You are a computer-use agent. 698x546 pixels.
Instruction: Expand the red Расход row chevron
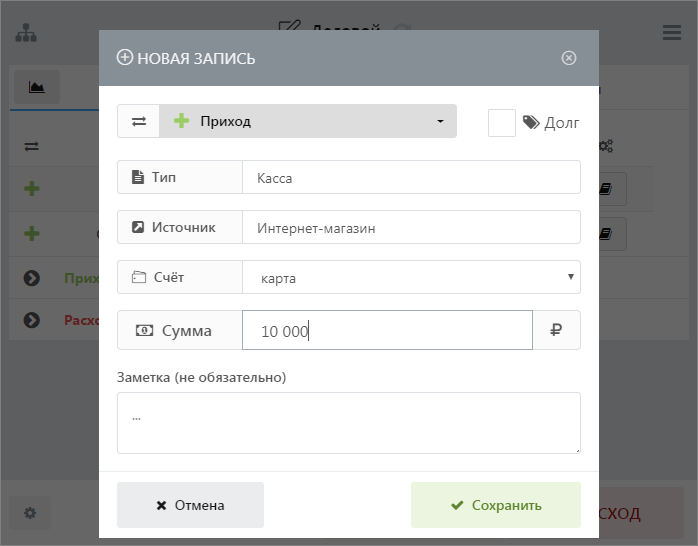(31, 320)
